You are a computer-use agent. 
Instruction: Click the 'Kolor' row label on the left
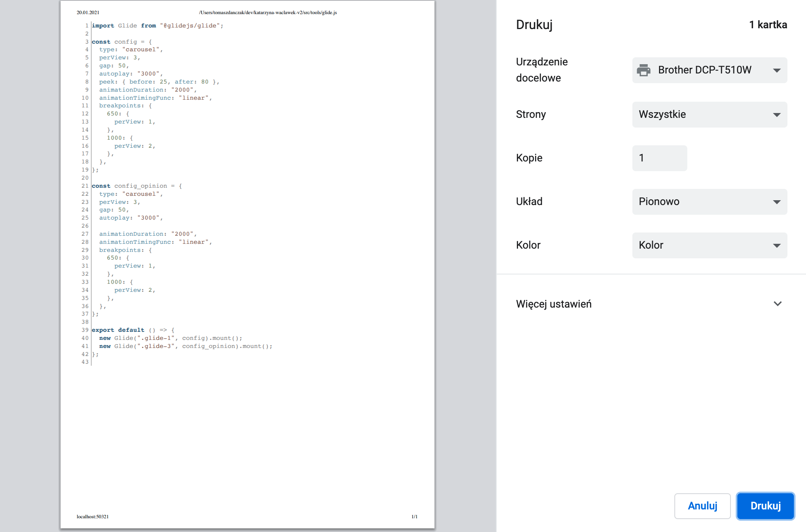click(x=528, y=245)
